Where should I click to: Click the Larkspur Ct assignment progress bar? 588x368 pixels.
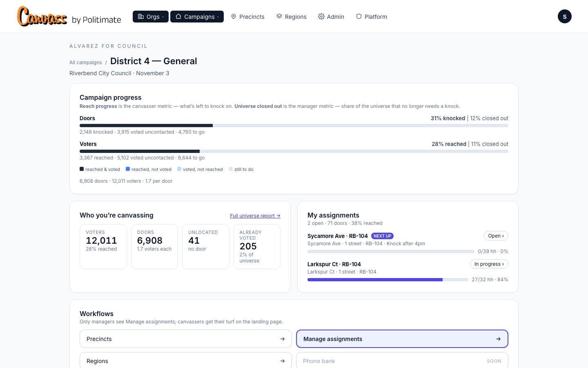(x=388, y=280)
